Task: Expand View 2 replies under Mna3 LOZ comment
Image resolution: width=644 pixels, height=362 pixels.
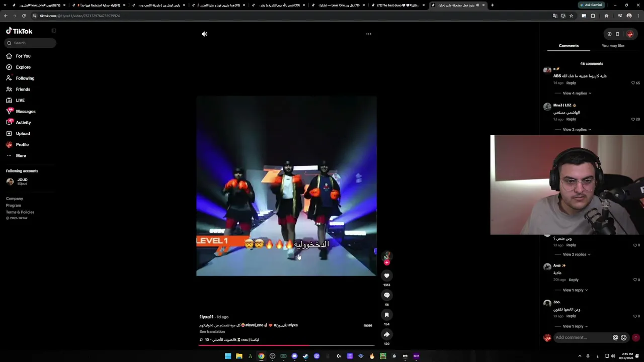Action: click(577, 129)
